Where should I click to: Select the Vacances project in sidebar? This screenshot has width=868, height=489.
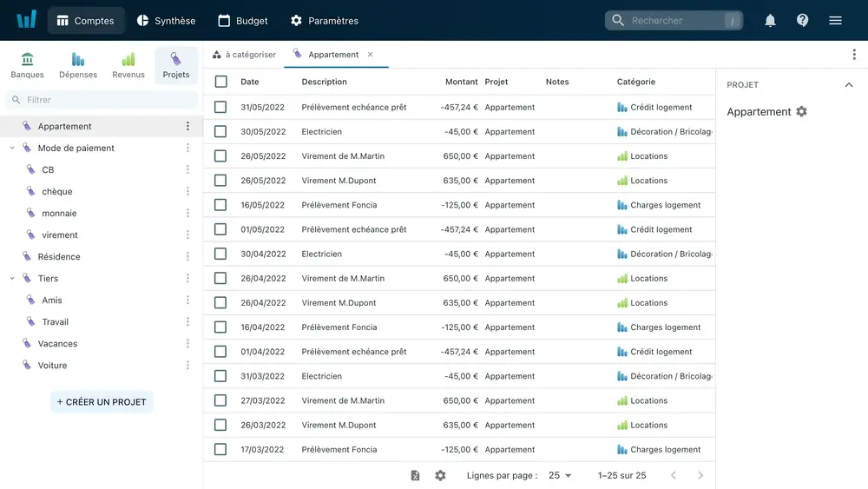(x=57, y=344)
